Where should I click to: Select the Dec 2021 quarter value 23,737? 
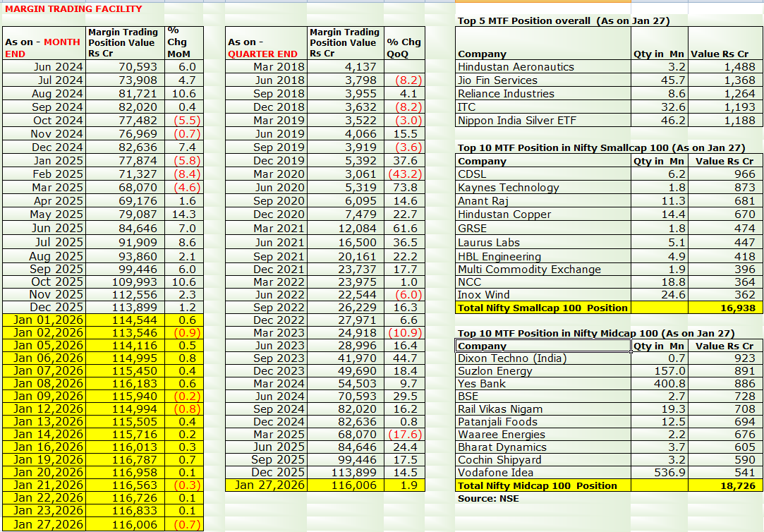coord(346,270)
